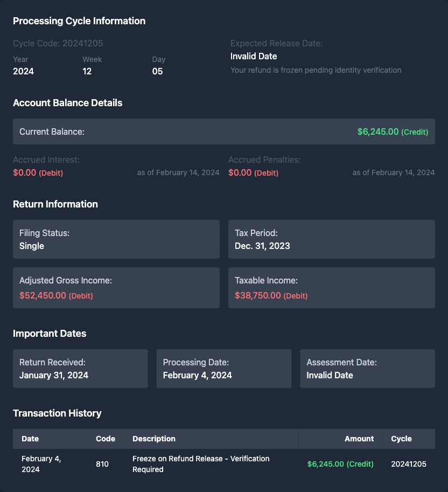Click the Processing Date February 4 card
The height and width of the screenshot is (492, 448).
[223, 369]
